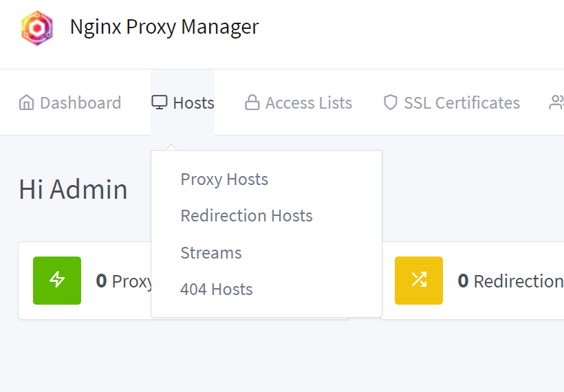The image size is (564, 392).
Task: Click the Access Lists padlock icon
Action: pos(252,103)
